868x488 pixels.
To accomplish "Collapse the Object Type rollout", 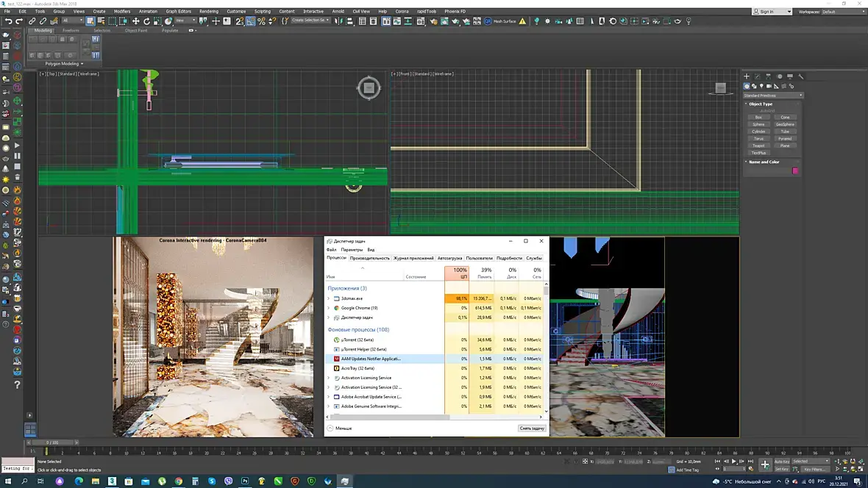I will [x=761, y=104].
